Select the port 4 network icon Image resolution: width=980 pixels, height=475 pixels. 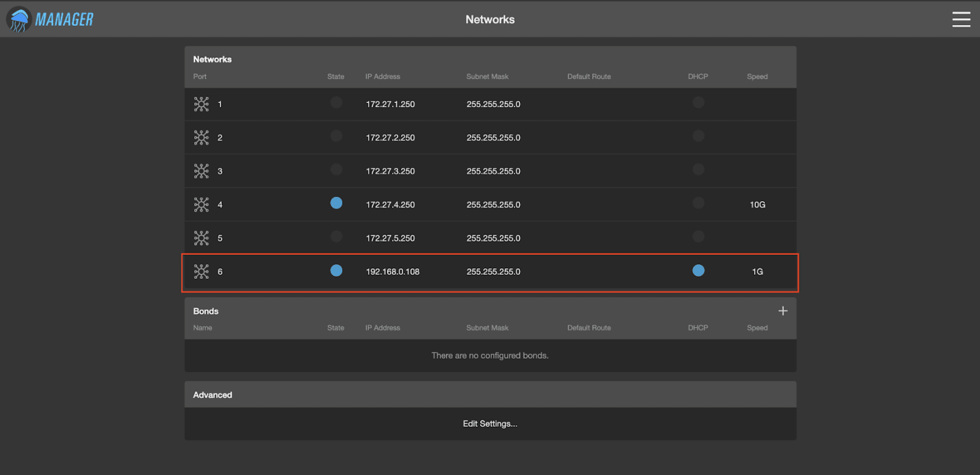202,204
